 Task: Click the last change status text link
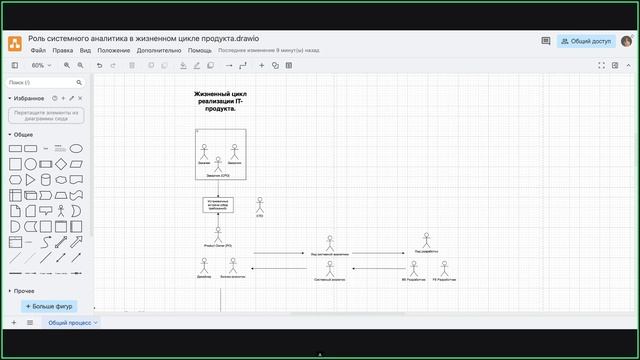(269, 51)
